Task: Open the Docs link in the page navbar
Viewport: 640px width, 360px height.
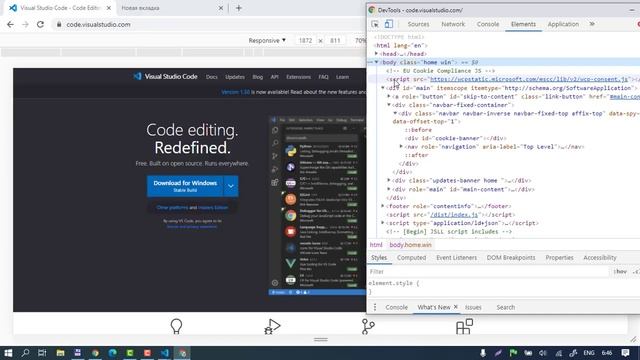Action: pyautogui.click(x=211, y=77)
